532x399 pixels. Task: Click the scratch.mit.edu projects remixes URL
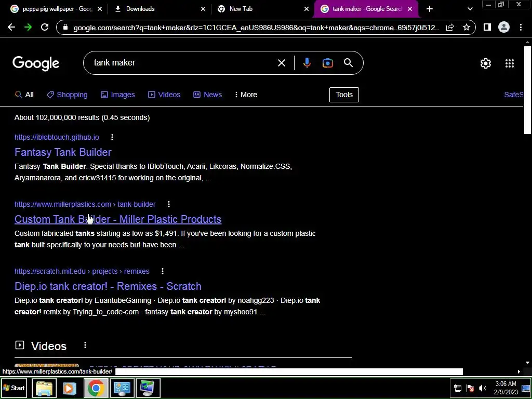point(82,271)
